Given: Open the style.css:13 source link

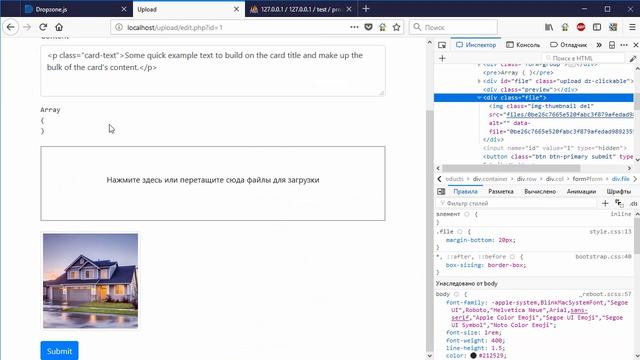Looking at the screenshot, I should pyautogui.click(x=610, y=232).
